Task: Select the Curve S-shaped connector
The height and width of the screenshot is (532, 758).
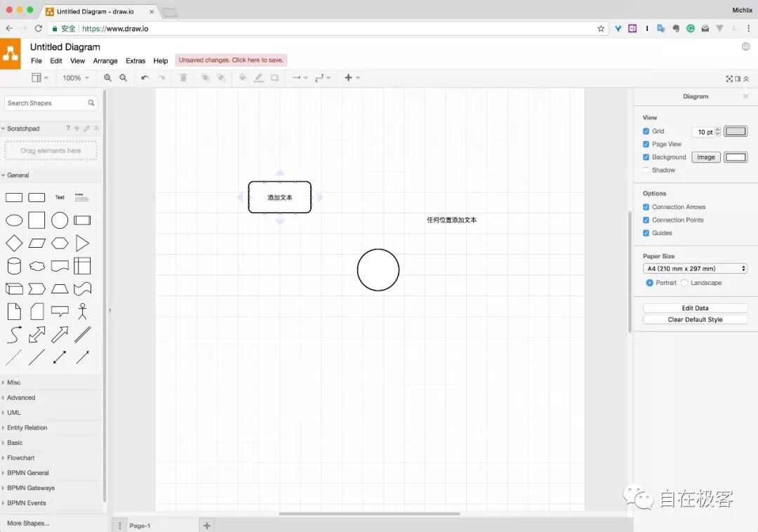Action: 14,334
